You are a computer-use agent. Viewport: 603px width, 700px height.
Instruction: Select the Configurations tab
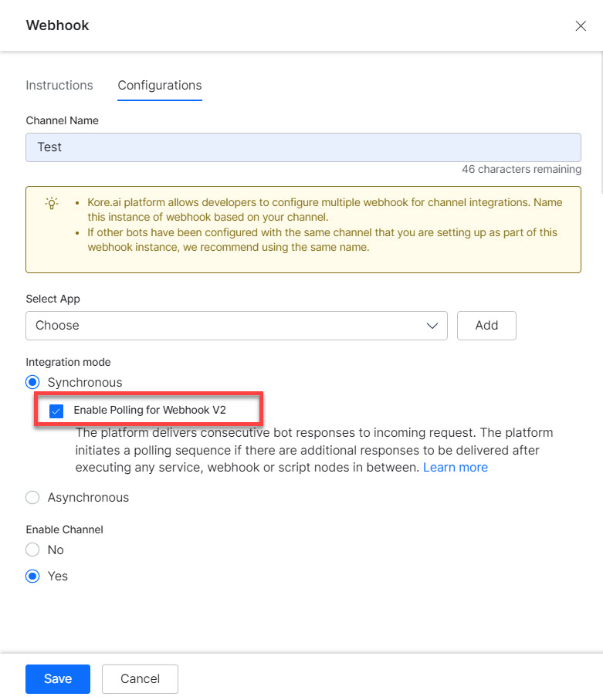point(160,86)
